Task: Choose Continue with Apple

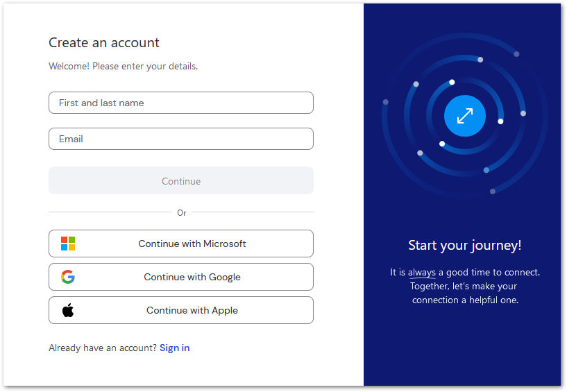Action: coord(181,310)
